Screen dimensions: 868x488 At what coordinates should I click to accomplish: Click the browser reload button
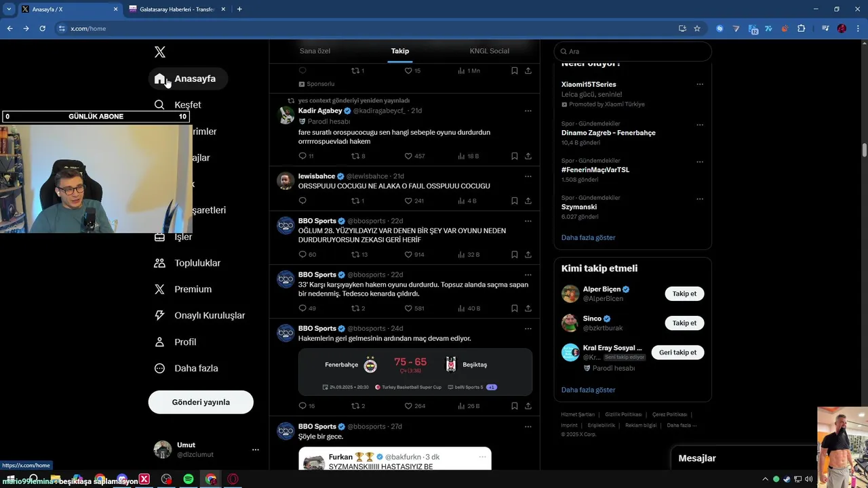[42, 28]
